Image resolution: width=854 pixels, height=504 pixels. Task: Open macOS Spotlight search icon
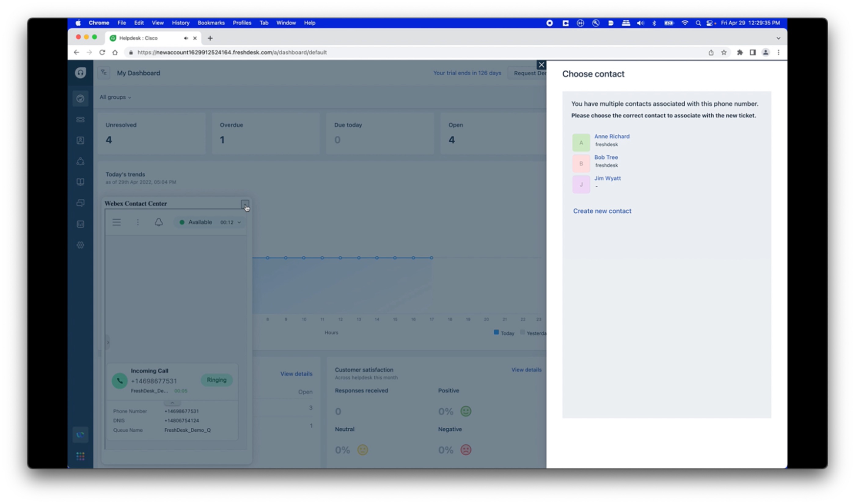coord(698,23)
